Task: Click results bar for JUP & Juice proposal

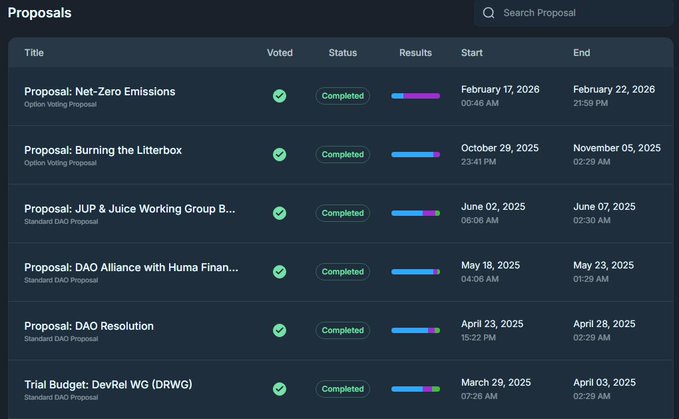Action: pos(416,213)
